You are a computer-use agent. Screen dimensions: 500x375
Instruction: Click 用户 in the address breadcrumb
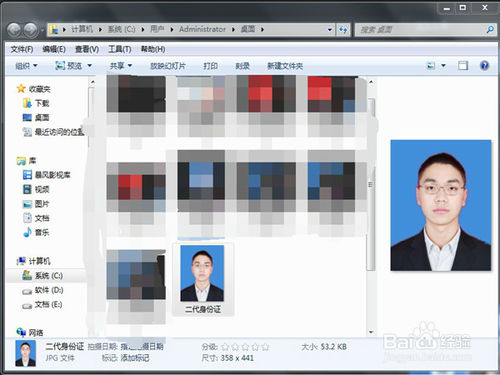click(157, 29)
